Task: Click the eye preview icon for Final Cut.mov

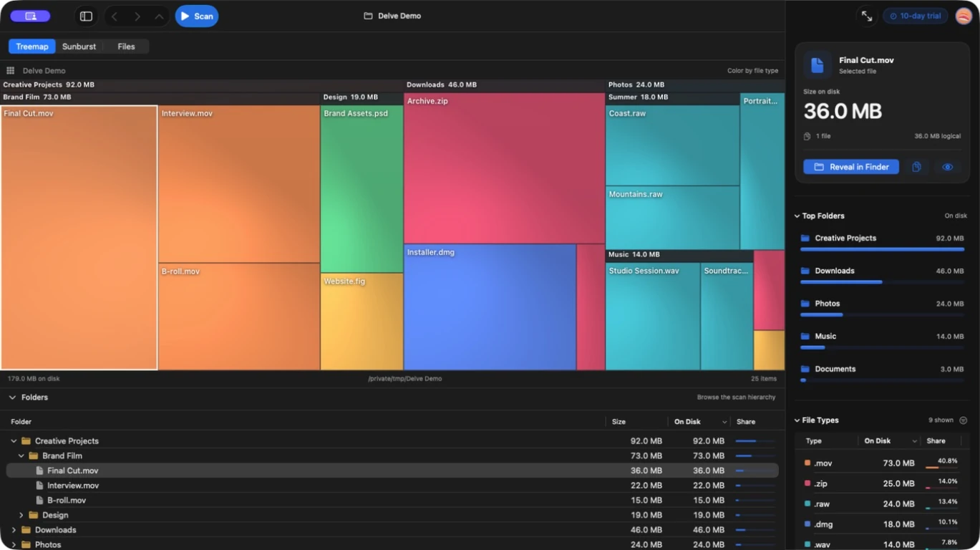Action: click(947, 167)
